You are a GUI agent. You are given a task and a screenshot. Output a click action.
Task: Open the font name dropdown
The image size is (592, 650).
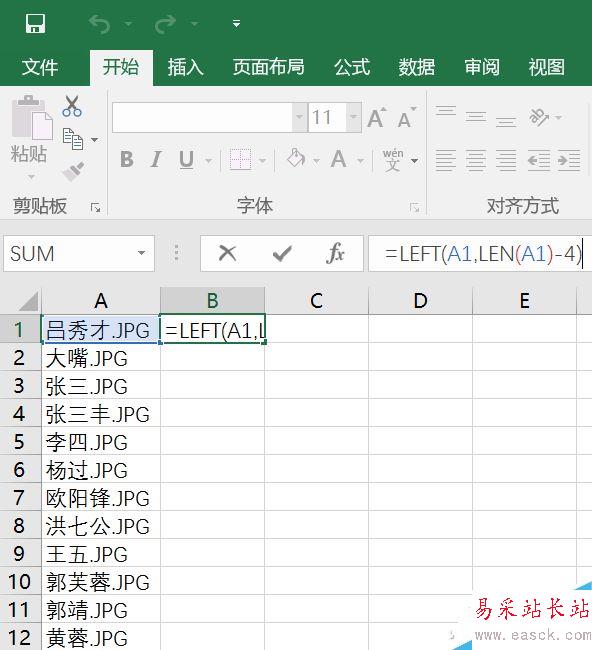tap(299, 117)
